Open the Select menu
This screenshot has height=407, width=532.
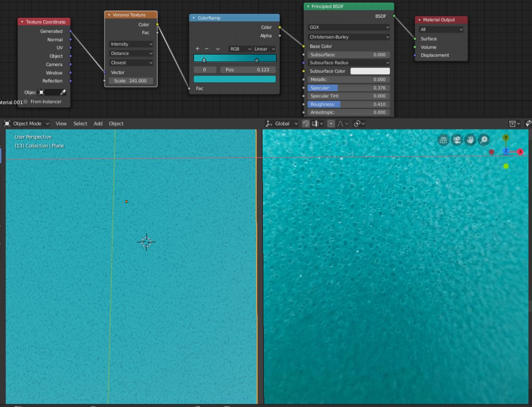(x=80, y=123)
